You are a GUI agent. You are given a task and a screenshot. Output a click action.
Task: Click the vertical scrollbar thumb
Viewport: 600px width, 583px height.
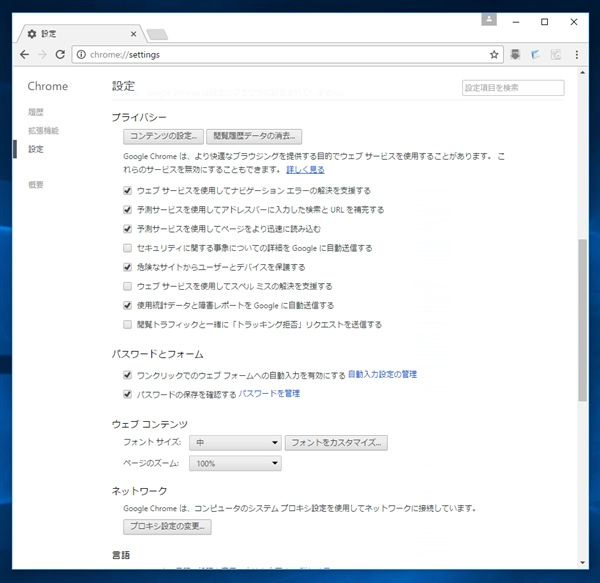point(582,320)
